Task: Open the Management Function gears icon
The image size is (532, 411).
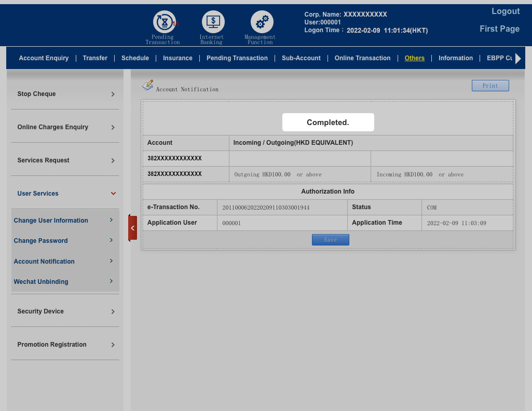Action: pos(262,22)
